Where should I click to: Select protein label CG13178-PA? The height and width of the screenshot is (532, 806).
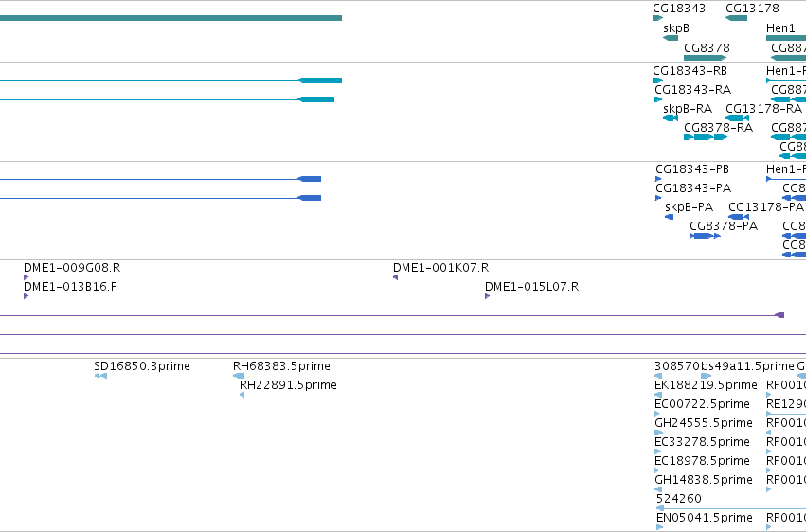tap(766, 207)
